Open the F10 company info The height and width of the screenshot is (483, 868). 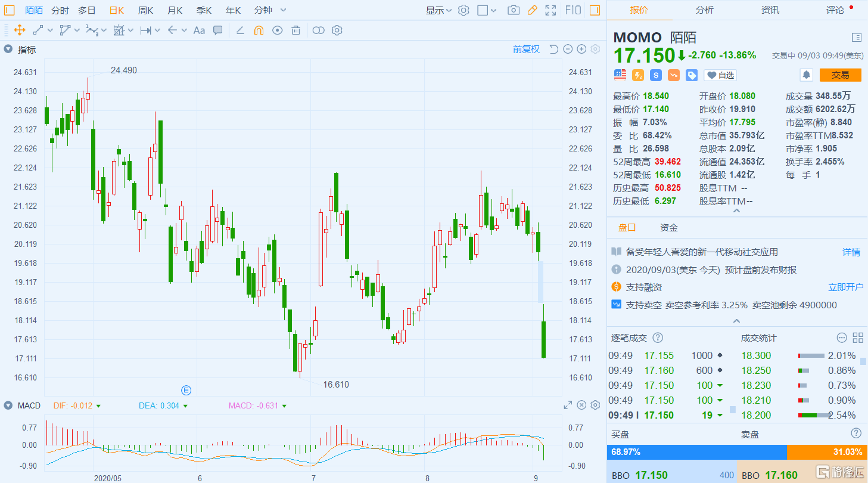click(573, 10)
